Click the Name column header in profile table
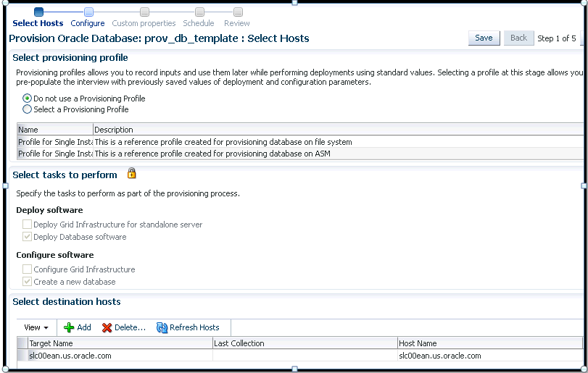Screen dimensions: 588x373 [x=55, y=130]
